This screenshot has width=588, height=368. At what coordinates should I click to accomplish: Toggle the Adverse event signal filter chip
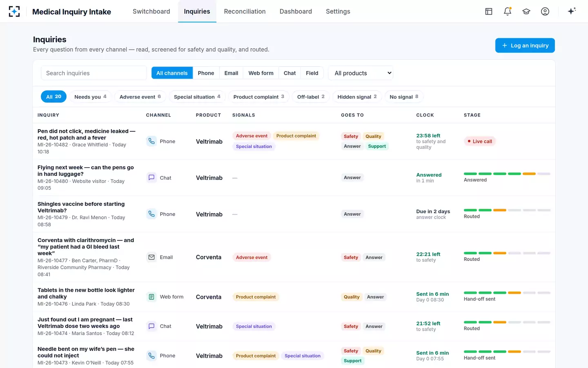[x=140, y=97]
